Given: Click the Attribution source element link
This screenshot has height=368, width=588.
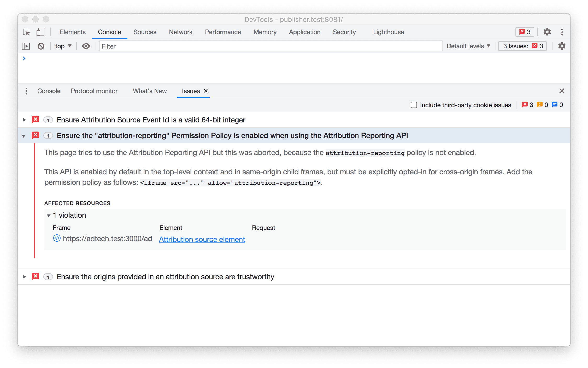Looking at the screenshot, I should pos(201,239).
